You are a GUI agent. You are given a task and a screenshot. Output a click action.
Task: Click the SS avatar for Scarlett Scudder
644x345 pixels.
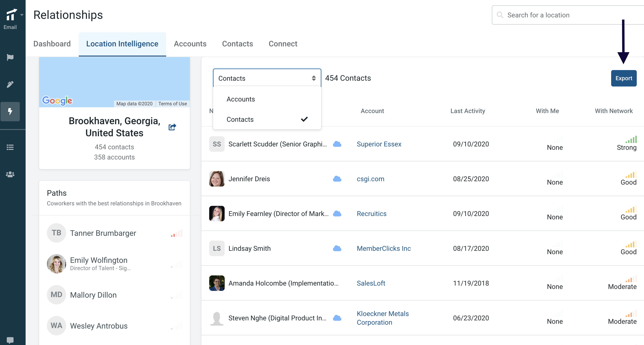click(217, 144)
